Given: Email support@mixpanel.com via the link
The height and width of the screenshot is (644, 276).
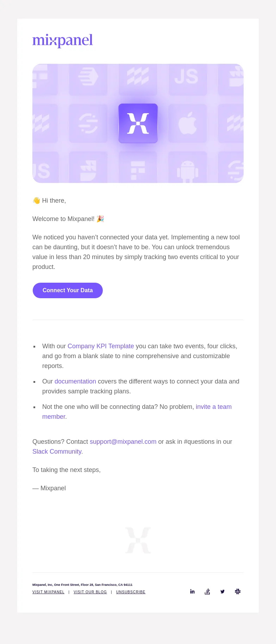Looking at the screenshot, I should click(x=123, y=442).
